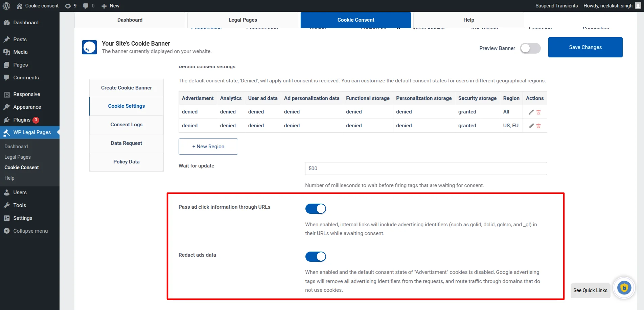Delete the US, EU region row
The width and height of the screenshot is (644, 310).
click(x=538, y=126)
